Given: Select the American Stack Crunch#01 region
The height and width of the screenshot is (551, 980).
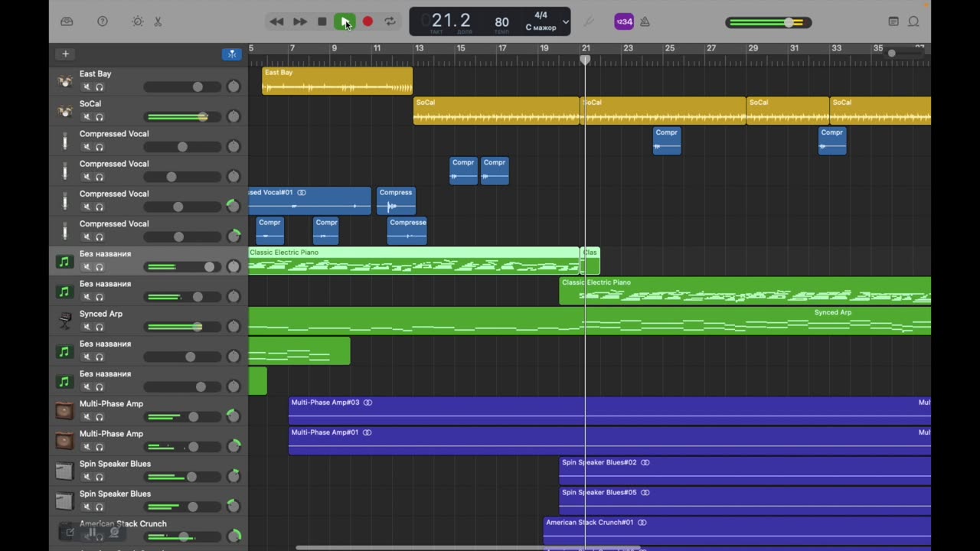Looking at the screenshot, I should (737, 530).
